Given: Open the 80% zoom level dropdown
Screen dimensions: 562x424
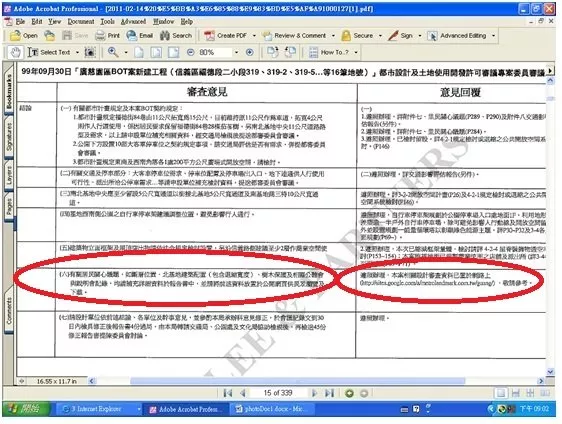Looking at the screenshot, I should 236,52.
